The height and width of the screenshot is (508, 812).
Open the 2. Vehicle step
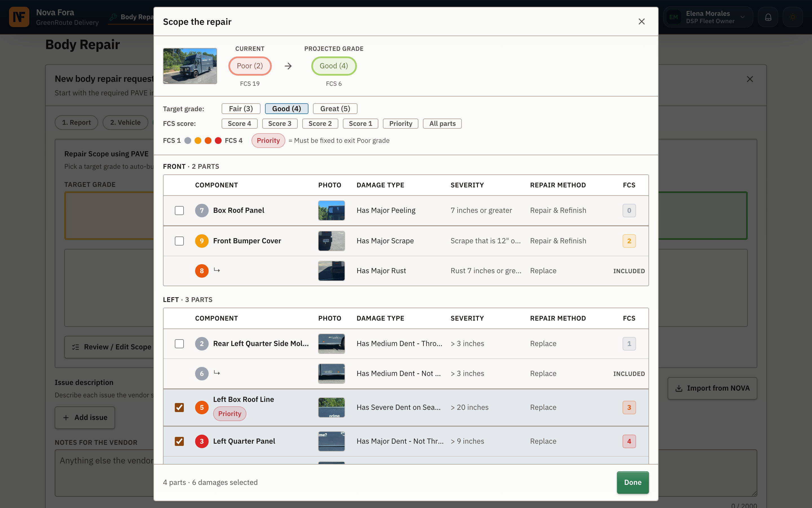pos(125,123)
